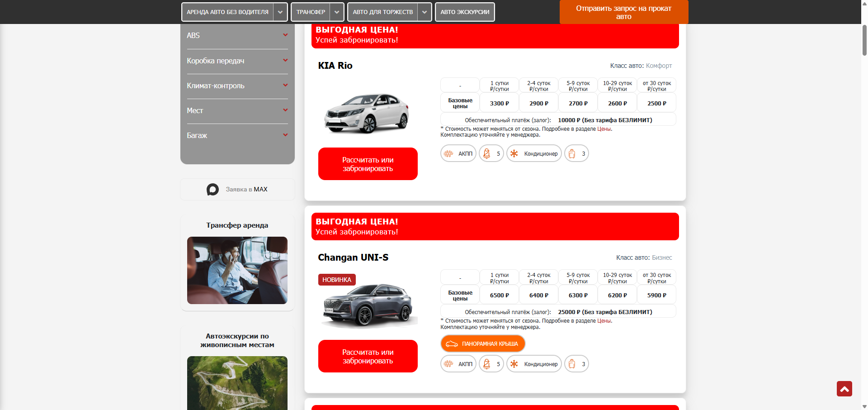Open Цены link under KIA Rio prices
This screenshot has height=410, width=868.
click(604, 129)
